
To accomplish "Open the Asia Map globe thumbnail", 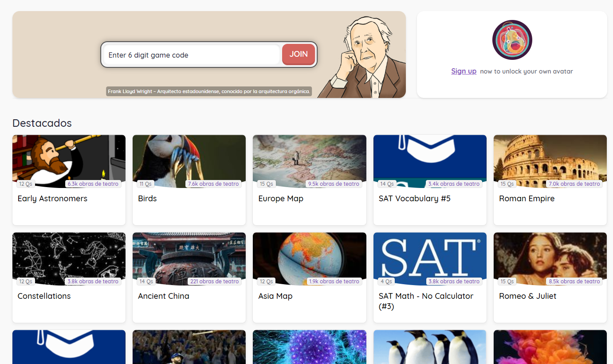I will pos(310,259).
